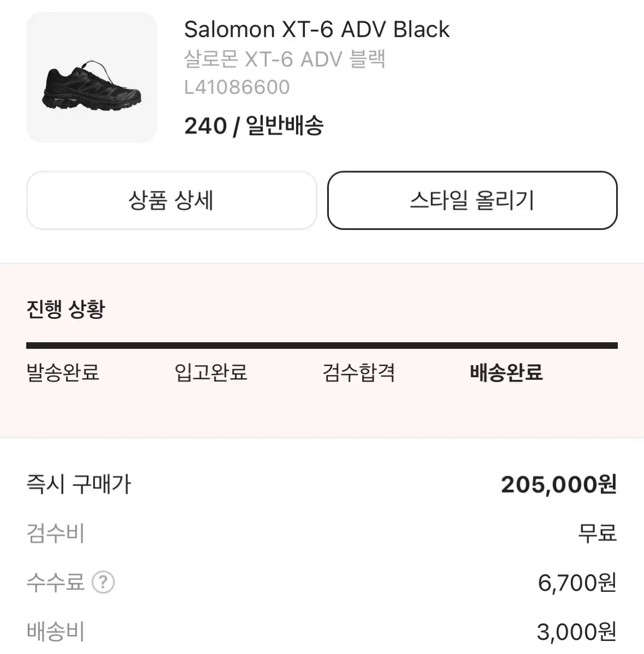This screenshot has height=654, width=644.
Task: Tap the 즉시 구매가 label
Action: click(79, 484)
